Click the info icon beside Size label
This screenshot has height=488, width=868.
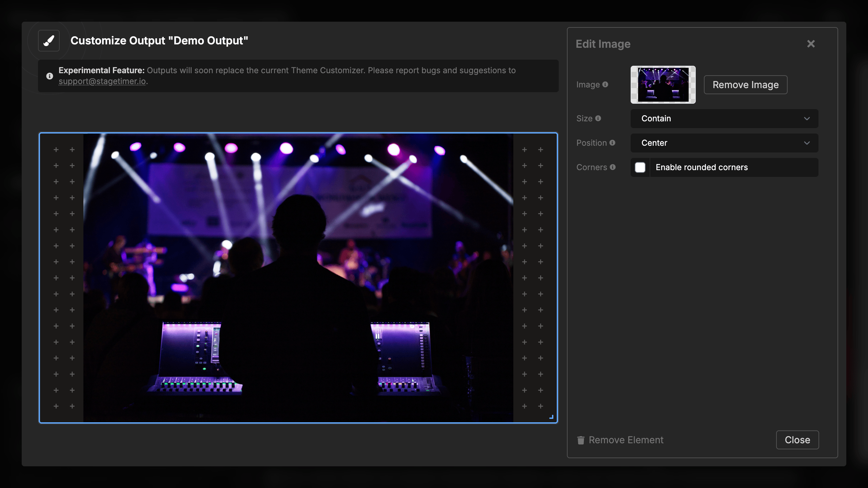pos(598,118)
